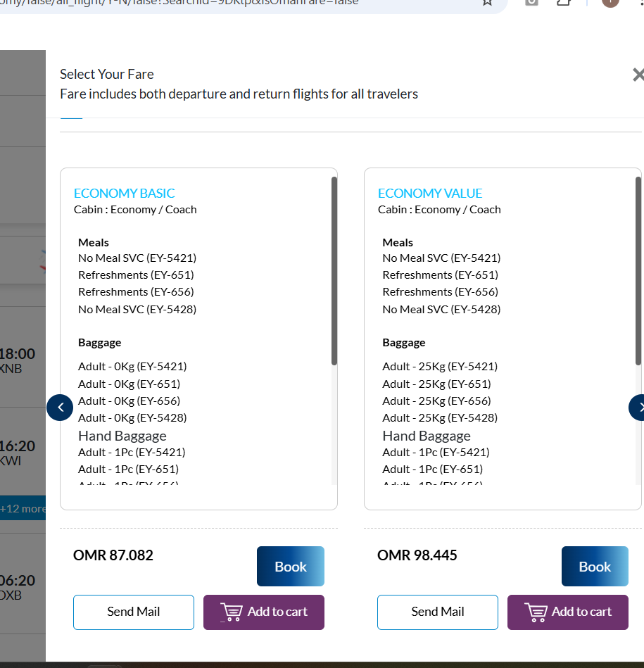Click the gray extension icon beside the address bar
This screenshot has height=668, width=644.
click(x=531, y=2)
